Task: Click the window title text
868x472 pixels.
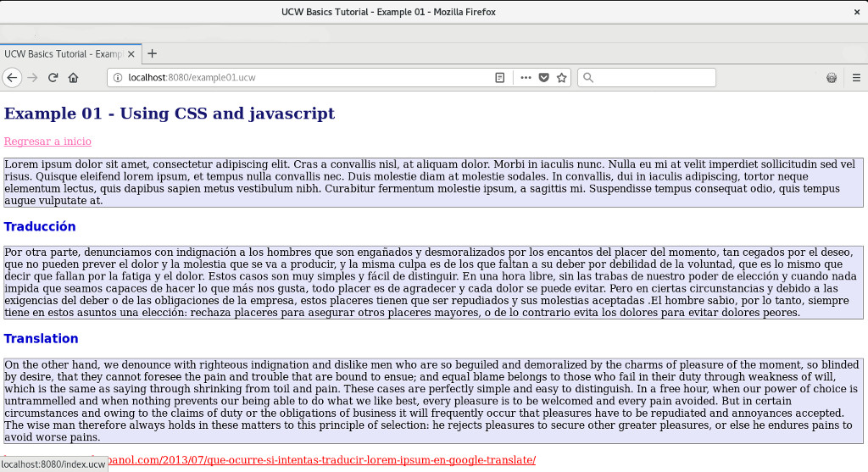Action: 388,12
